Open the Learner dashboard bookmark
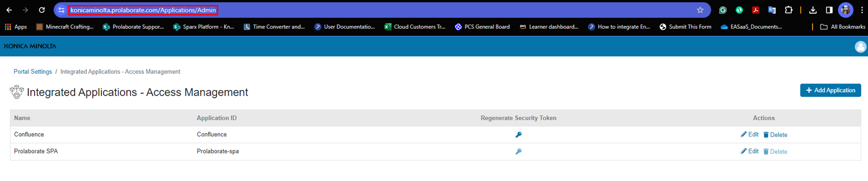 tap(549, 27)
